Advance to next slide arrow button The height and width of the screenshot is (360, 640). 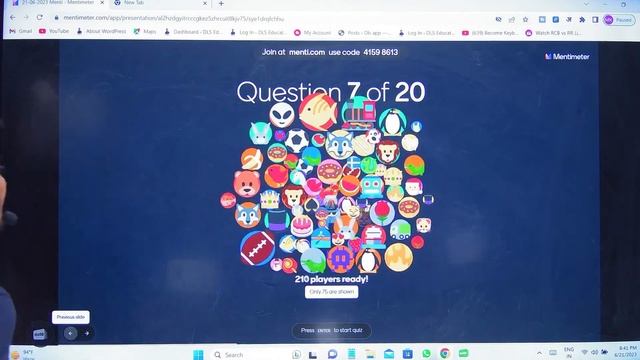(87, 333)
